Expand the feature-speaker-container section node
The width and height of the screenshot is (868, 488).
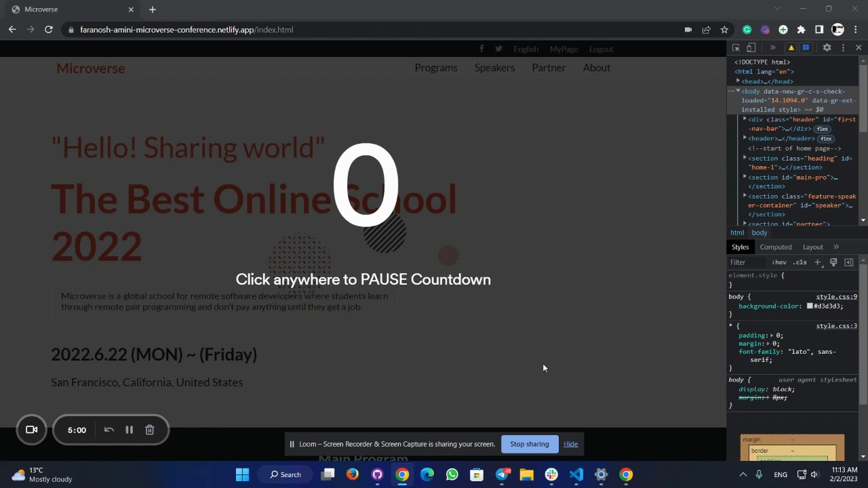click(745, 195)
